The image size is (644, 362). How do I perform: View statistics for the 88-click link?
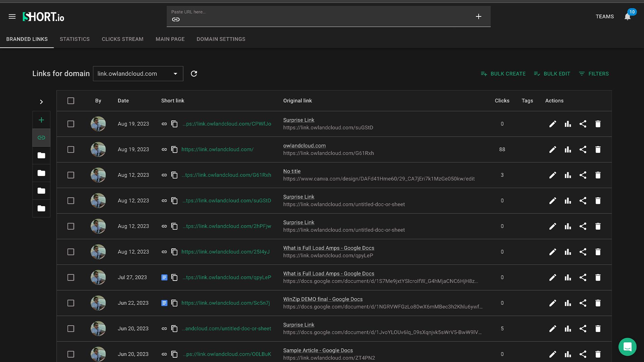(x=568, y=149)
